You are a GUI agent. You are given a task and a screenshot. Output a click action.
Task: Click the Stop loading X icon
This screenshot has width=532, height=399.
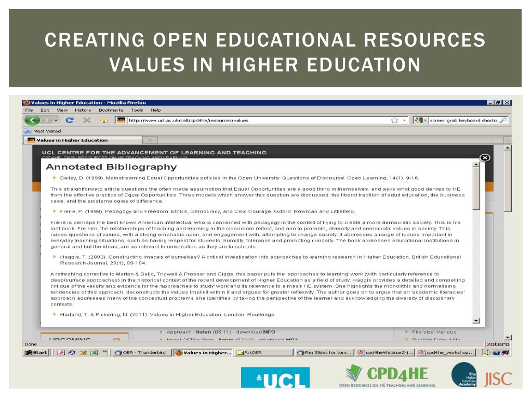[87, 120]
